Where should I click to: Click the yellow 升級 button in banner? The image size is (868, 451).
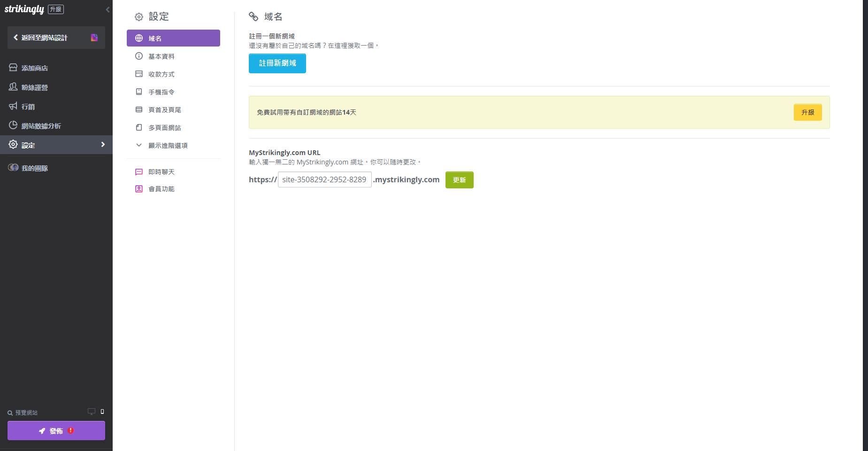(807, 112)
